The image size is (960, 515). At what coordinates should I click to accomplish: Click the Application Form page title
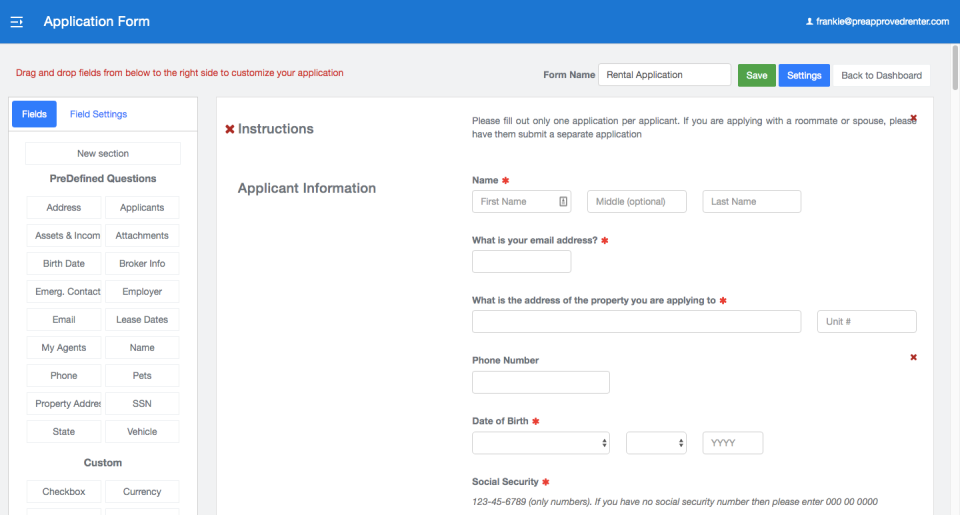97,21
